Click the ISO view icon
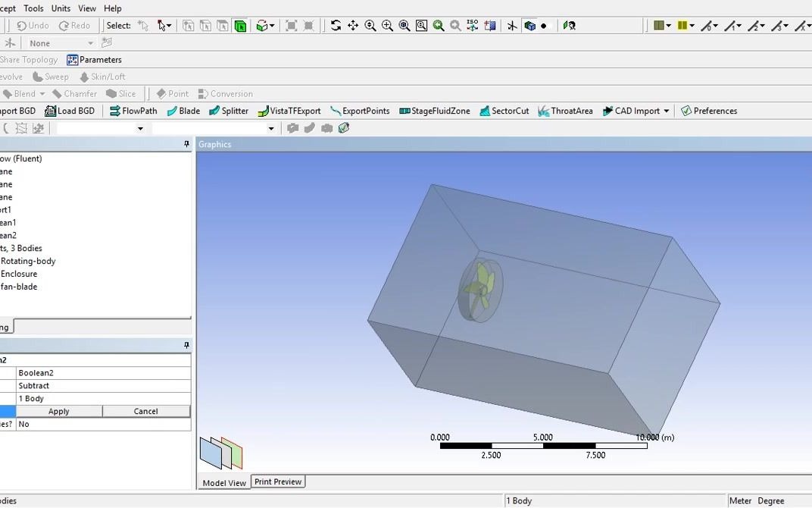812x508 pixels. coord(471,25)
